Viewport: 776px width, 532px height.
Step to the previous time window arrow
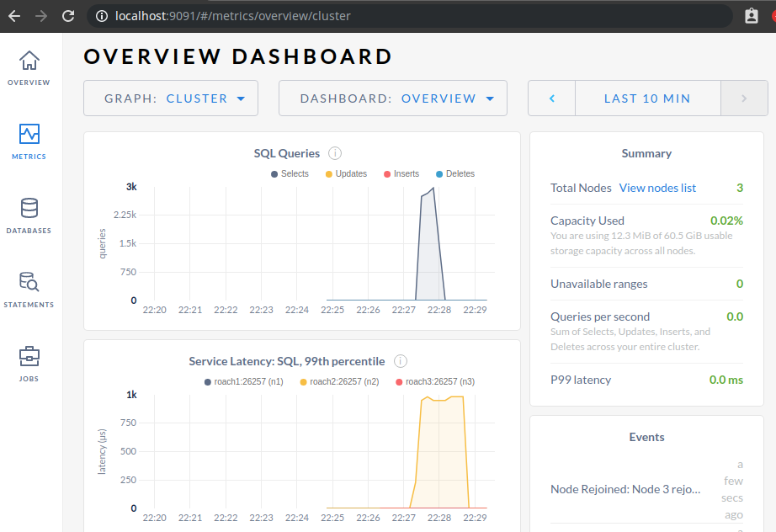tap(552, 98)
